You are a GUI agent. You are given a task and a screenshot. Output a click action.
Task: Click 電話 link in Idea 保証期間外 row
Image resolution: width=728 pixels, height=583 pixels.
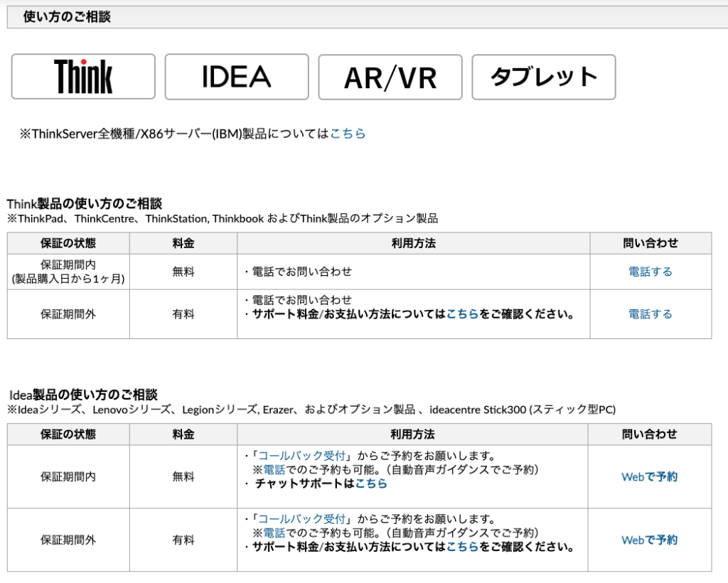click(274, 533)
